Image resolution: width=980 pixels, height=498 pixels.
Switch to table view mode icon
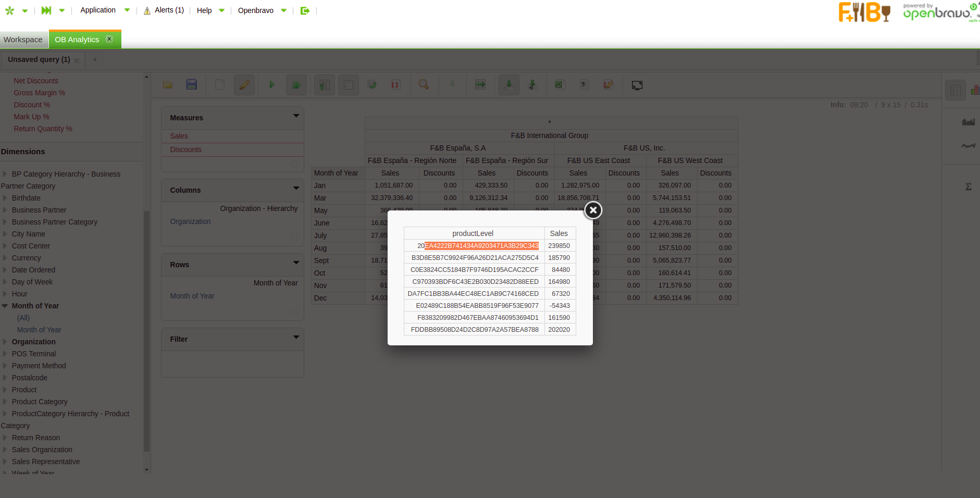(955, 91)
